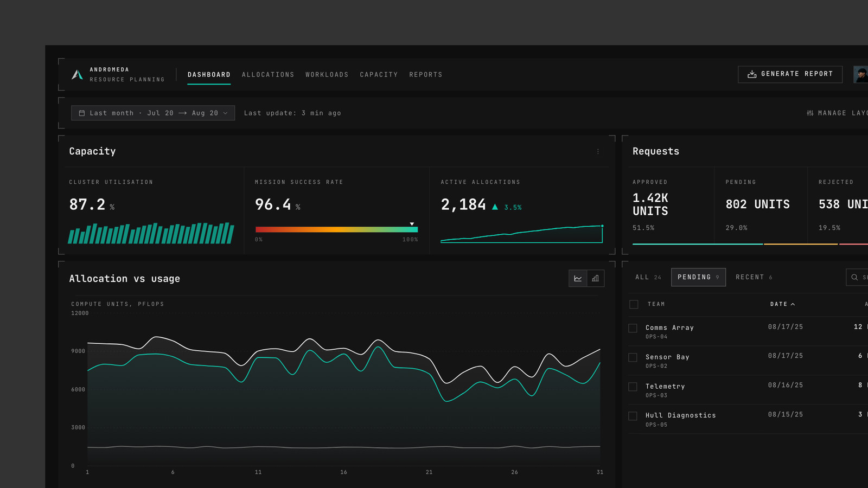Check the Comms Array row checkbox
This screenshot has height=488, width=868.
[x=633, y=328]
